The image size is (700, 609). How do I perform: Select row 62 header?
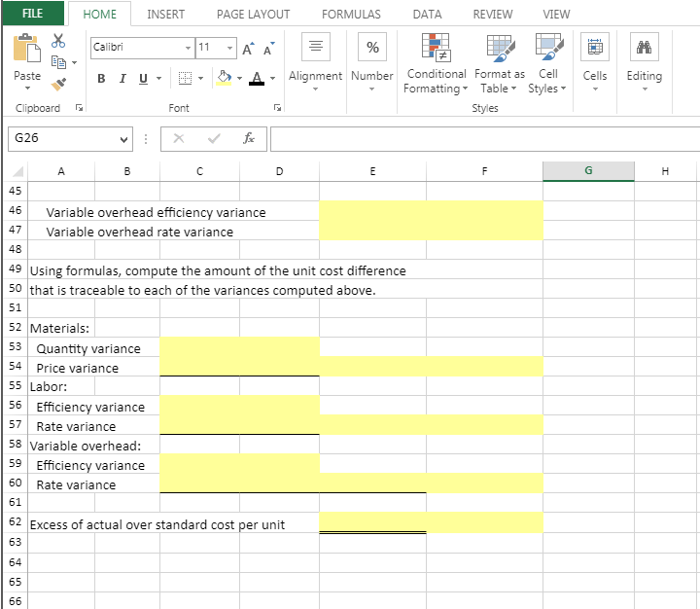click(x=16, y=521)
